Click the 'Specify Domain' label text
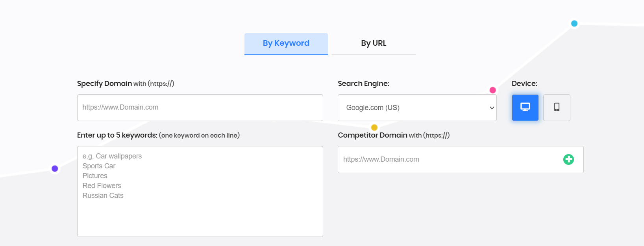 click(x=104, y=84)
